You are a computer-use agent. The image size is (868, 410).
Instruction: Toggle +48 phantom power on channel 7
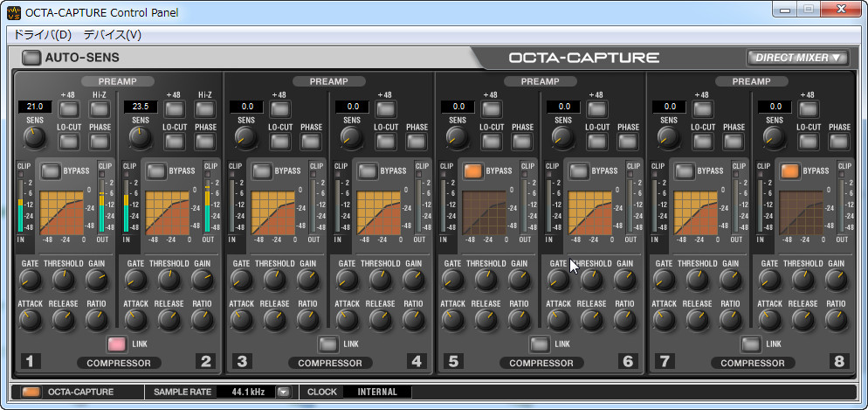point(701,108)
